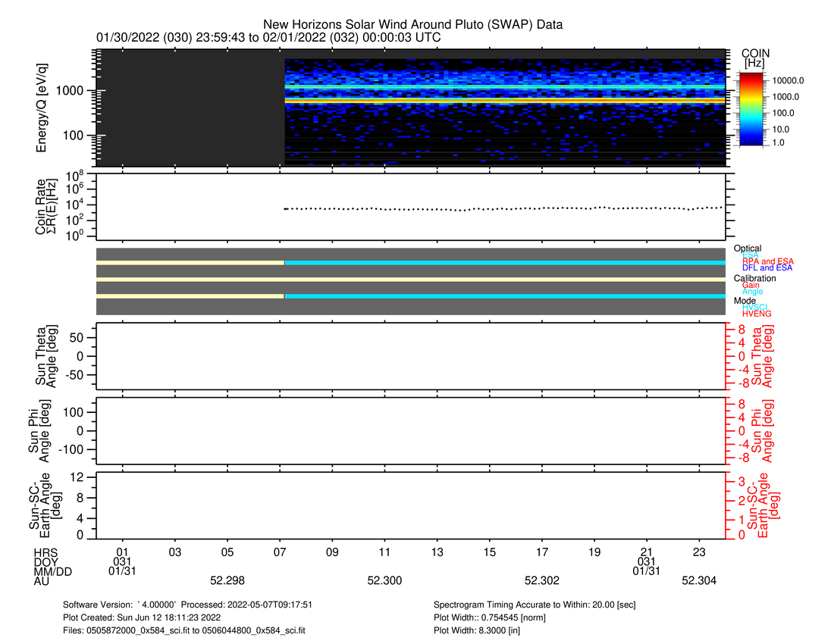The width and height of the screenshot is (834, 644).
Task: Click the 'DFL and ESA' legend label
Action: click(x=767, y=268)
